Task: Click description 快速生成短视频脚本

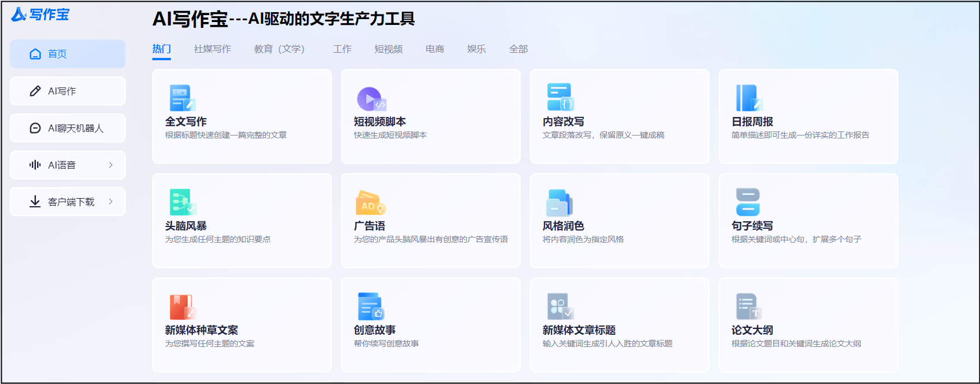Action: click(390, 135)
